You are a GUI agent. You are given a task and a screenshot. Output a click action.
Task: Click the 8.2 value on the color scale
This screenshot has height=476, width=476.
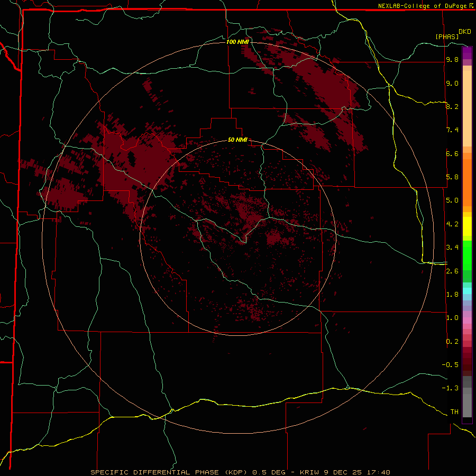click(452, 107)
